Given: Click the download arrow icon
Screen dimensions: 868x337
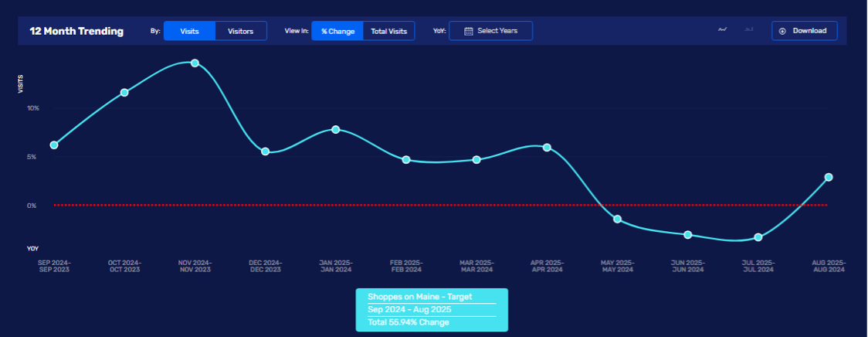Looking at the screenshot, I should [x=782, y=31].
